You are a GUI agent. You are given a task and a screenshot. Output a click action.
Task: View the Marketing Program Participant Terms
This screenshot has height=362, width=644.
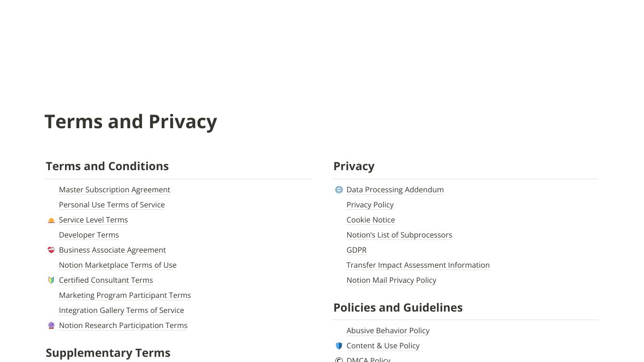pyautogui.click(x=125, y=296)
